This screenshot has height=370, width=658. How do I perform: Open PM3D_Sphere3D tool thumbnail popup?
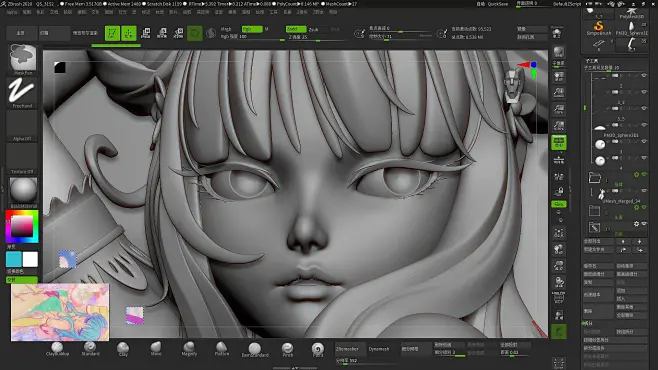tap(631, 28)
